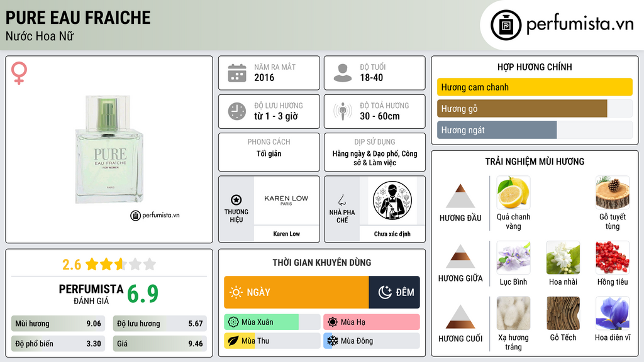Image resolution: width=644 pixels, height=362 pixels.
Task: Click the Hương ngát accord bar
Action: coord(535,129)
